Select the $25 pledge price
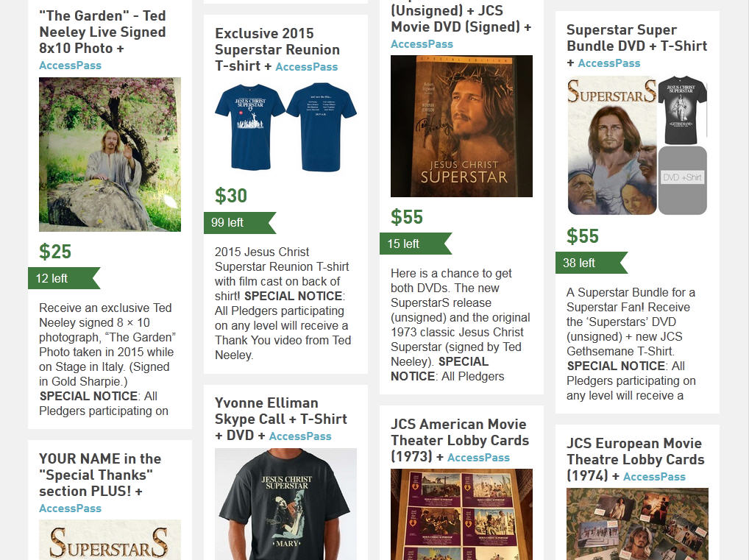 point(55,252)
